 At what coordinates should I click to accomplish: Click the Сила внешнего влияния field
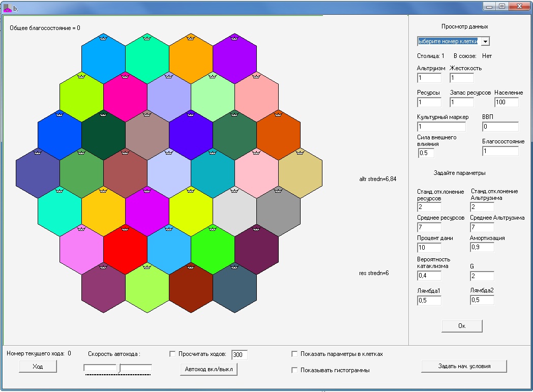[x=426, y=153]
